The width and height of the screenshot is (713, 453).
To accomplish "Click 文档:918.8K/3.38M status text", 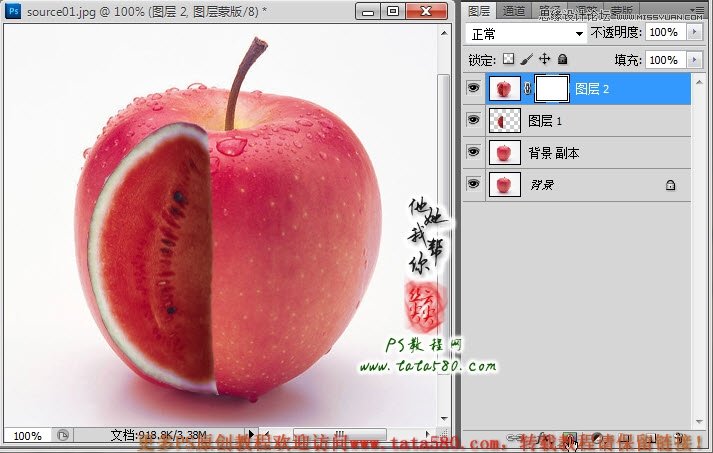I will pos(159,435).
